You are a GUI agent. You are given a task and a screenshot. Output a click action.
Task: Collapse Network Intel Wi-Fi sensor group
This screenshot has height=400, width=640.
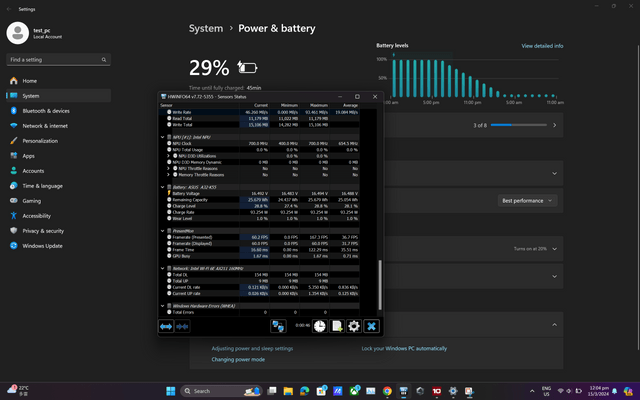pyautogui.click(x=162, y=268)
